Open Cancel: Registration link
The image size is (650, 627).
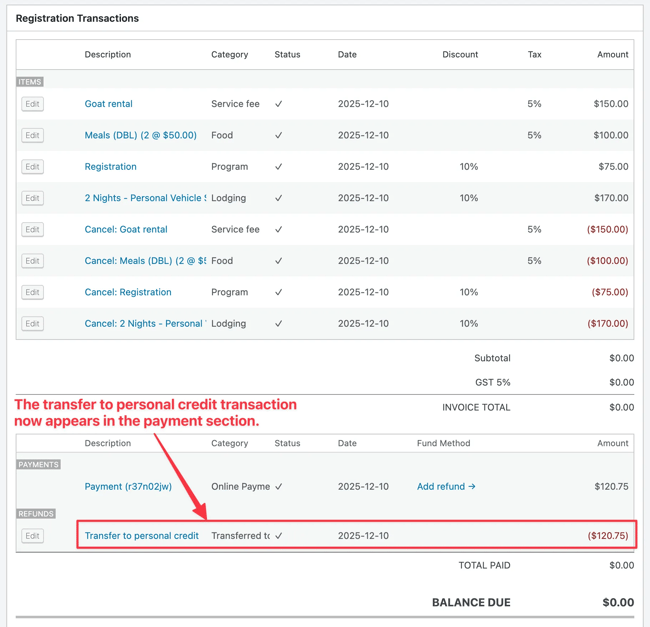coord(128,292)
